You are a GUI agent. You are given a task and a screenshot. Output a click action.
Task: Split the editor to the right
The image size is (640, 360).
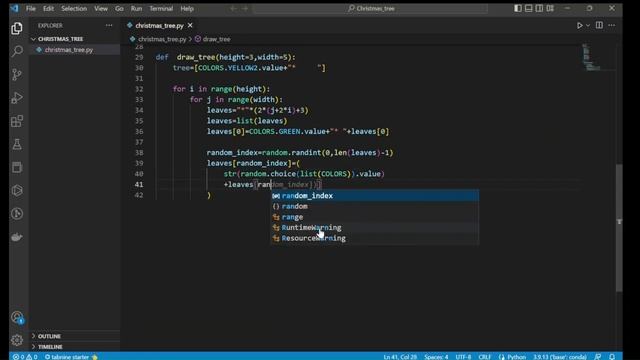point(599,25)
